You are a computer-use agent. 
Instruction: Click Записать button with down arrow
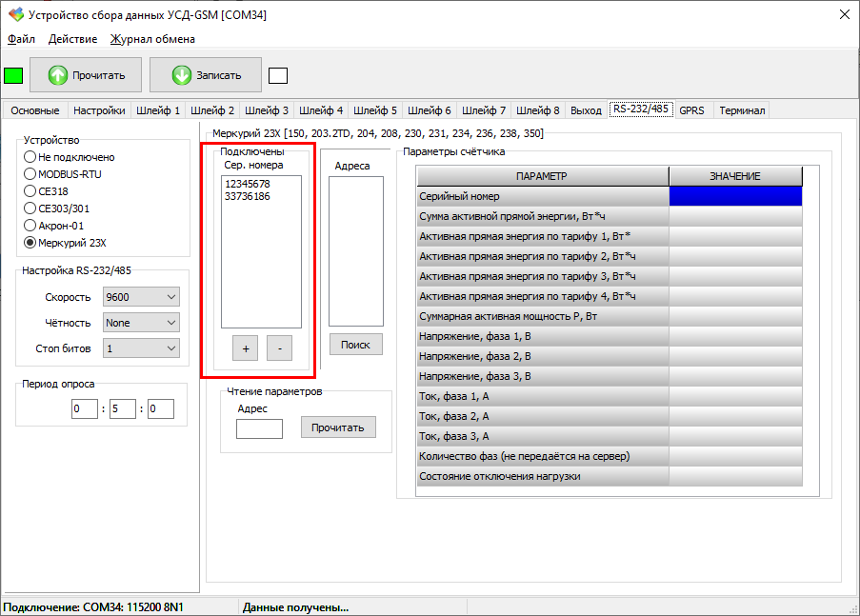point(206,75)
